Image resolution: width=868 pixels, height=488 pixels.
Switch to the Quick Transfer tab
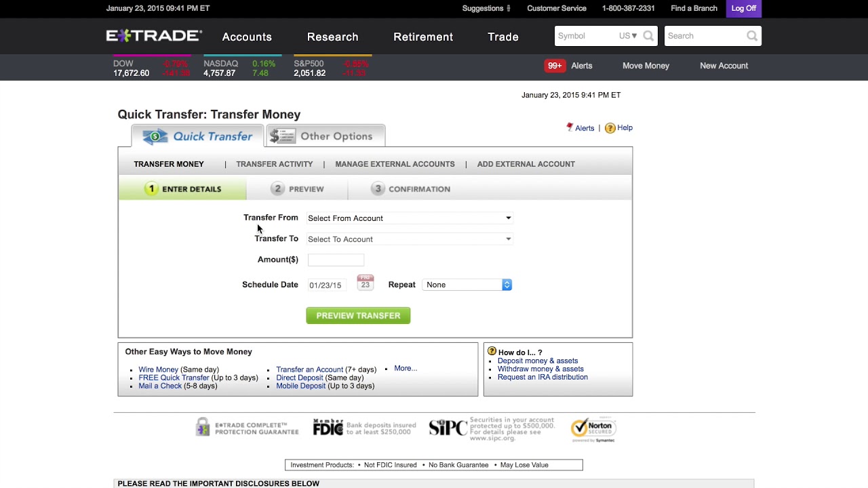pos(197,136)
